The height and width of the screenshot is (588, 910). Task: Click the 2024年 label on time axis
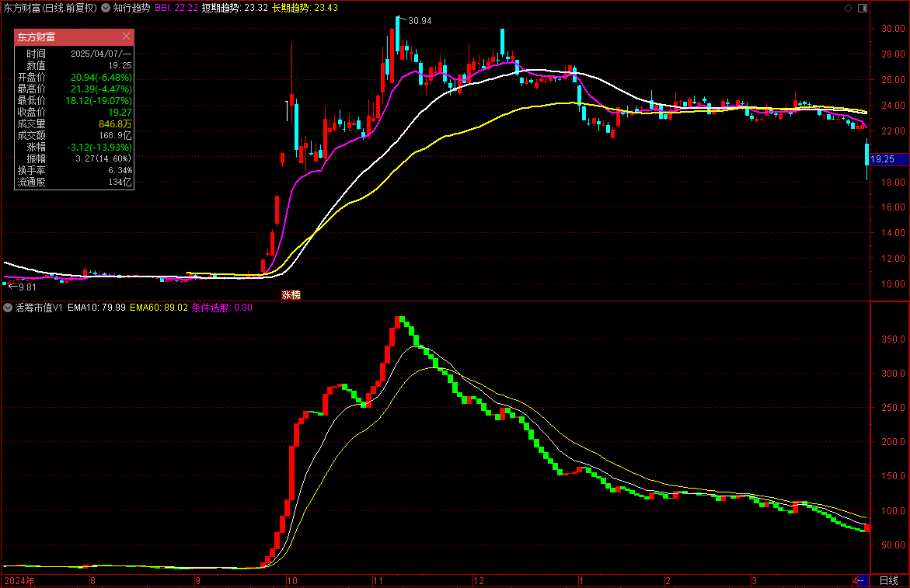(19, 580)
